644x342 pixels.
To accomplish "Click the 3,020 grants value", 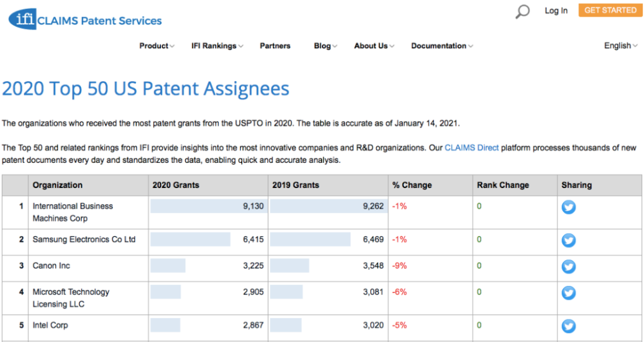I will pos(374,325).
